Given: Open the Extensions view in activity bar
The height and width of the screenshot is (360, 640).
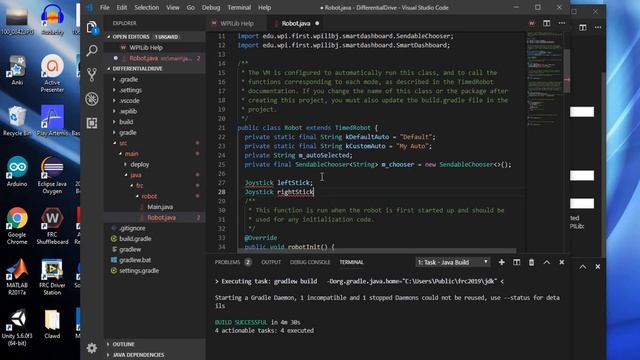Looking at the screenshot, I should click(92, 123).
